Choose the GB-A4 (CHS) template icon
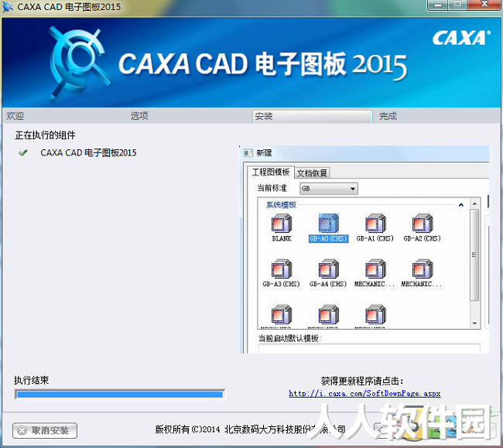Screen dimensions: 503x448 tap(328, 268)
